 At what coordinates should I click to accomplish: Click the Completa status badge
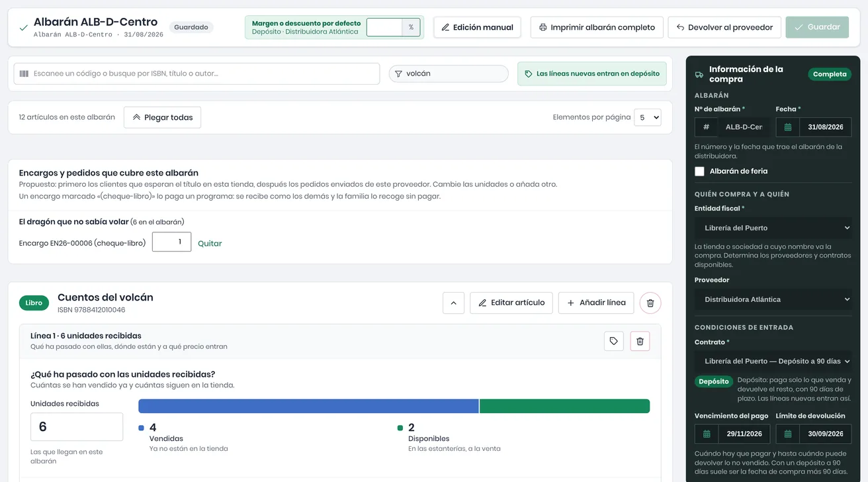point(830,74)
